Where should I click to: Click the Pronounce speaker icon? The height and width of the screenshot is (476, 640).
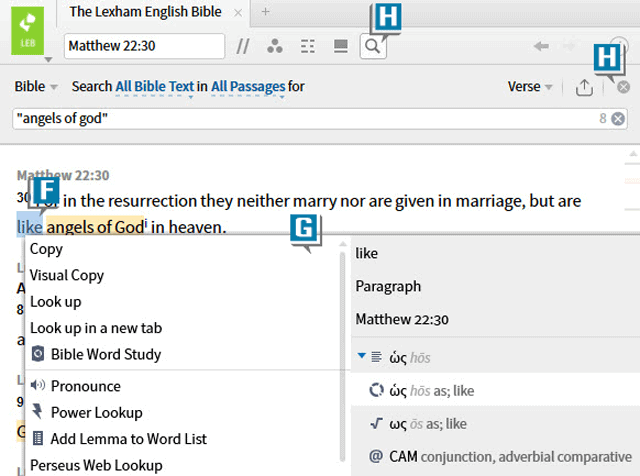click(38, 385)
